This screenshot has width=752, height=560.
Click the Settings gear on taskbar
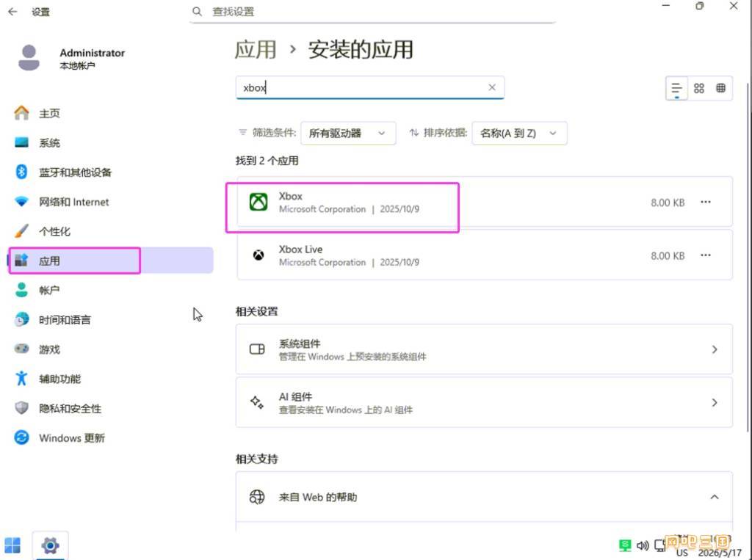[x=51, y=545]
